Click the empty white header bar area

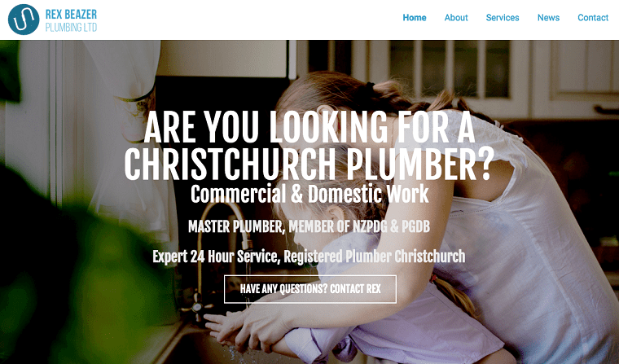[x=248, y=20]
